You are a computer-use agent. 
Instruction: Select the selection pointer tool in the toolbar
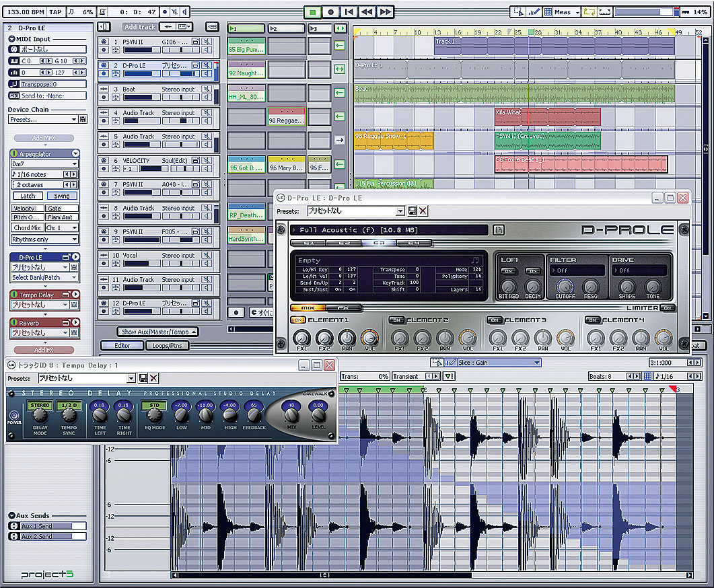coord(518,12)
